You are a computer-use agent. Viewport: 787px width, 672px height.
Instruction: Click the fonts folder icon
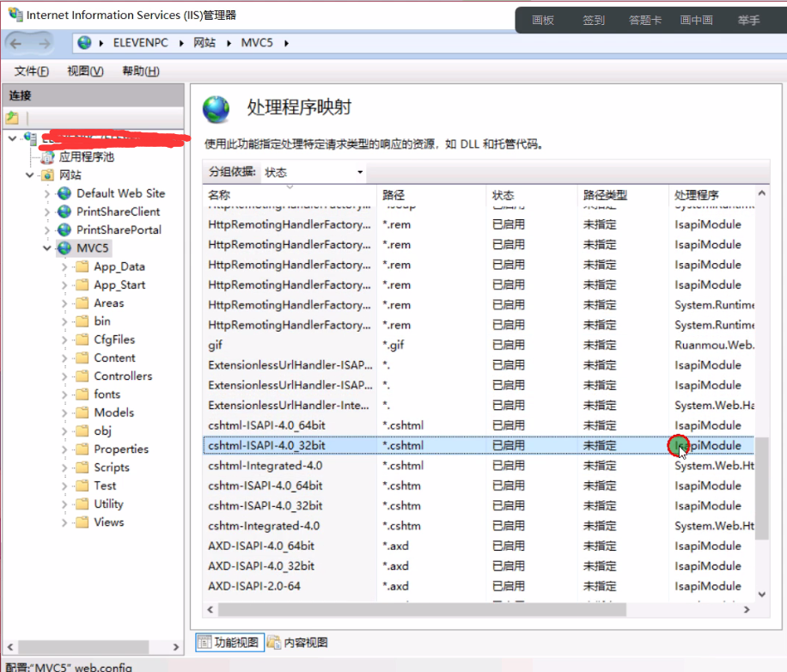[82, 394]
